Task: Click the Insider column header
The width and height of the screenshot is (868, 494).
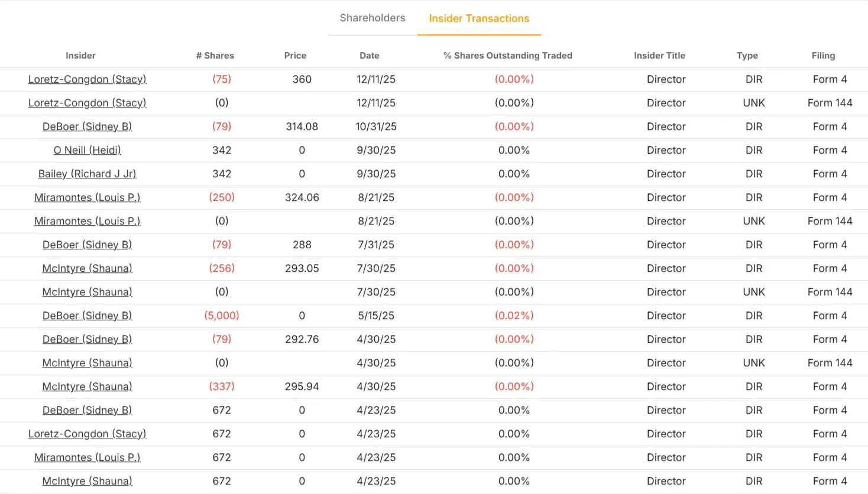Action: (x=80, y=56)
